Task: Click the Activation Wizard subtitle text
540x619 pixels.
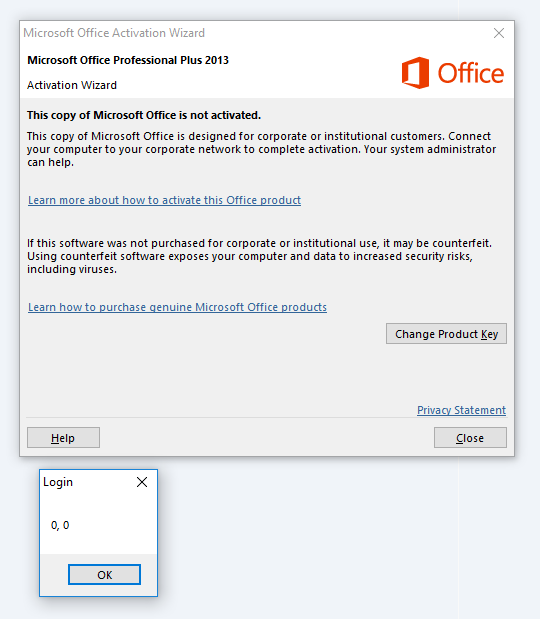Action: 72,85
